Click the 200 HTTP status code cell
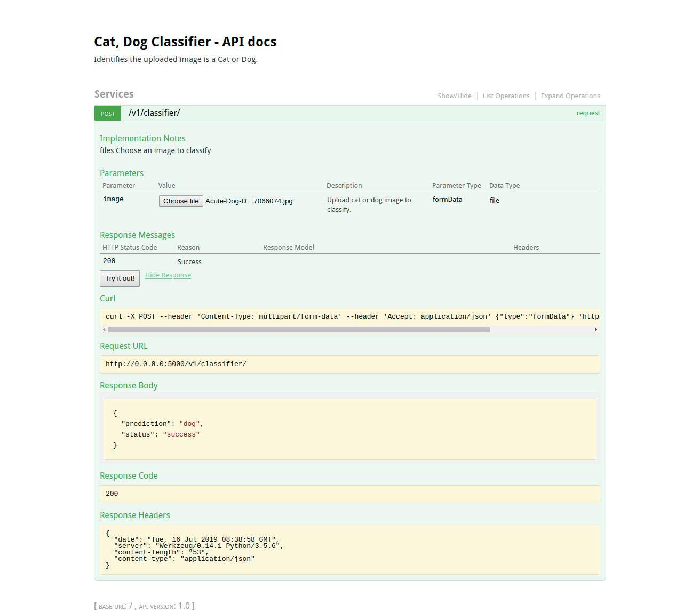Image resolution: width=700 pixels, height=611 pixels. point(109,261)
